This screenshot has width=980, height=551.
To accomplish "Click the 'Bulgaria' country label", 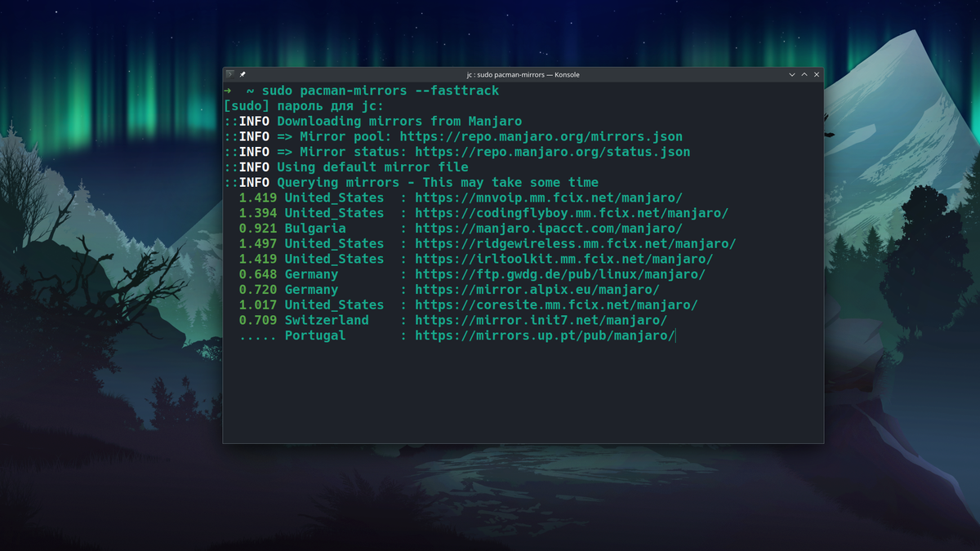I will (x=315, y=229).
